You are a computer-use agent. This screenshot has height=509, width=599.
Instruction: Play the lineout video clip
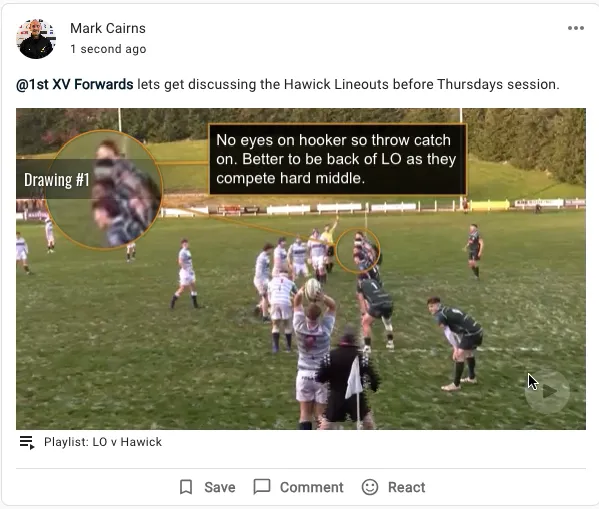[x=547, y=391]
